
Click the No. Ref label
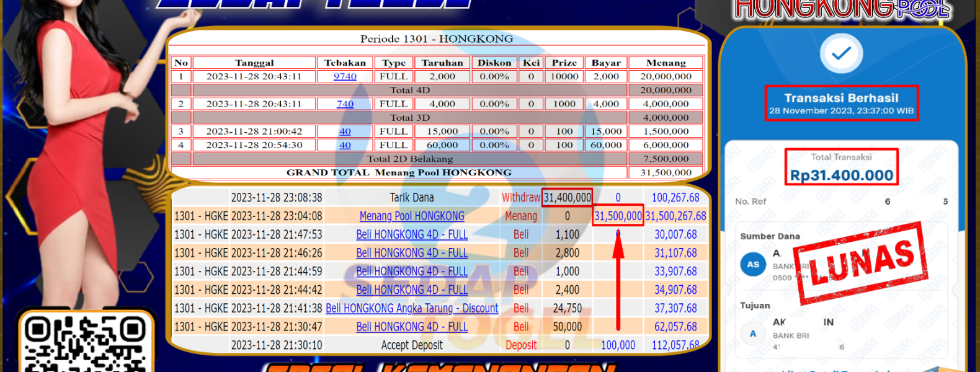(751, 201)
